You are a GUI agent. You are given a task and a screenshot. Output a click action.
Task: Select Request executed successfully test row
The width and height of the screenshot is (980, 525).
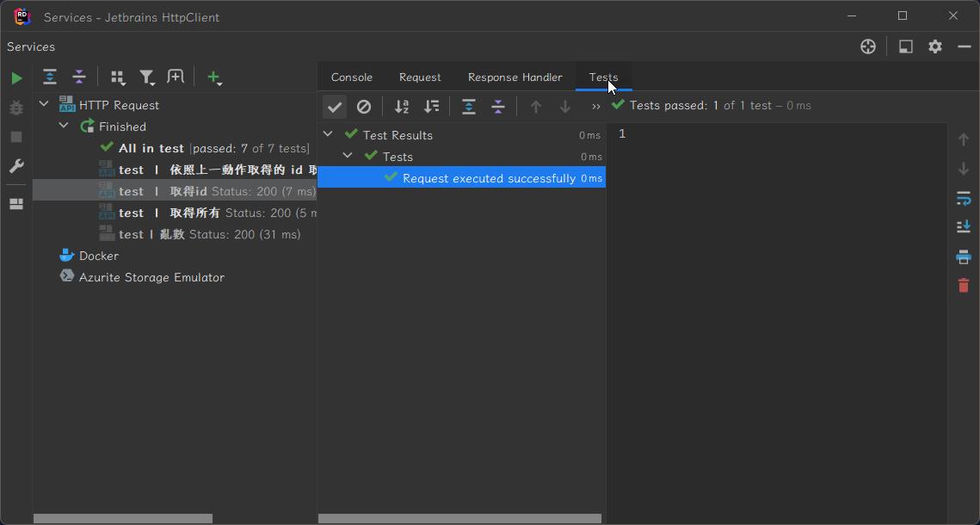[461, 178]
